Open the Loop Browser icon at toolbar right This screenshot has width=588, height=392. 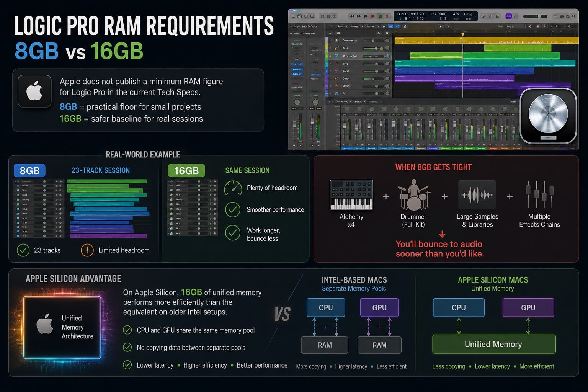pyautogui.click(x=568, y=16)
